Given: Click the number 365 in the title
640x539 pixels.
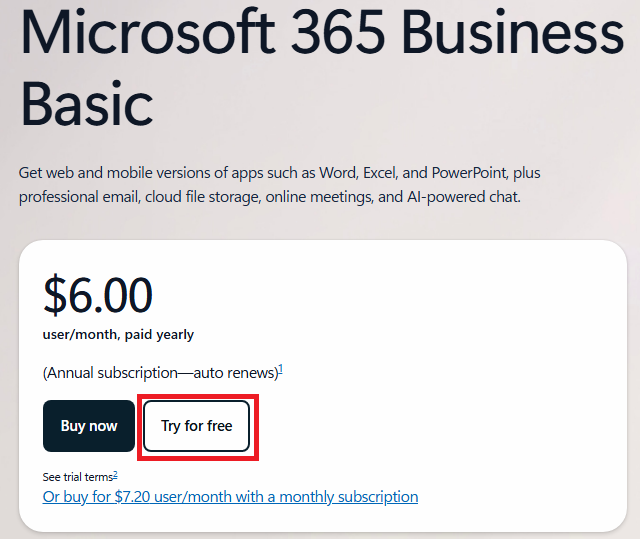Looking at the screenshot, I should [x=338, y=31].
